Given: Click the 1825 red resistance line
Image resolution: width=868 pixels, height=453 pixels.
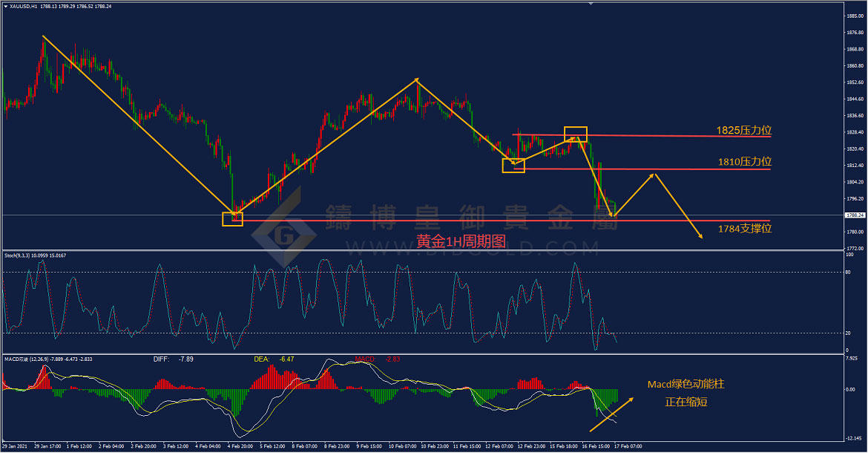Looking at the screenshot, I should (x=642, y=136).
